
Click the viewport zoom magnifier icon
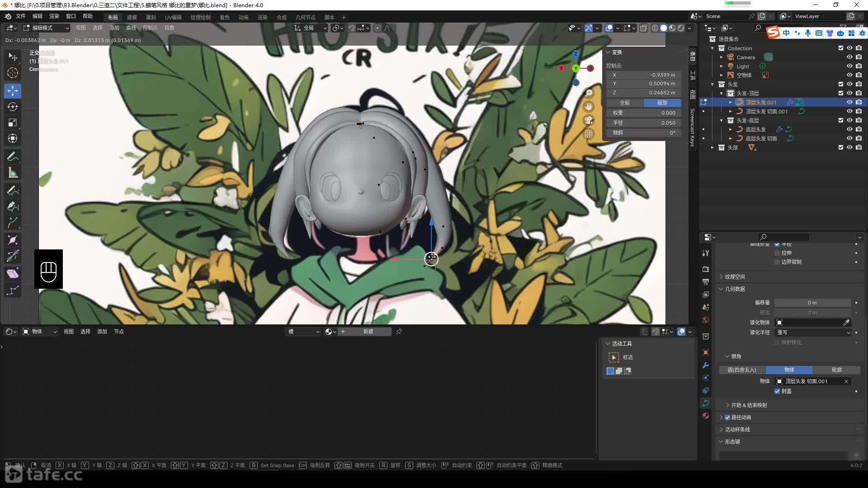coord(589,93)
